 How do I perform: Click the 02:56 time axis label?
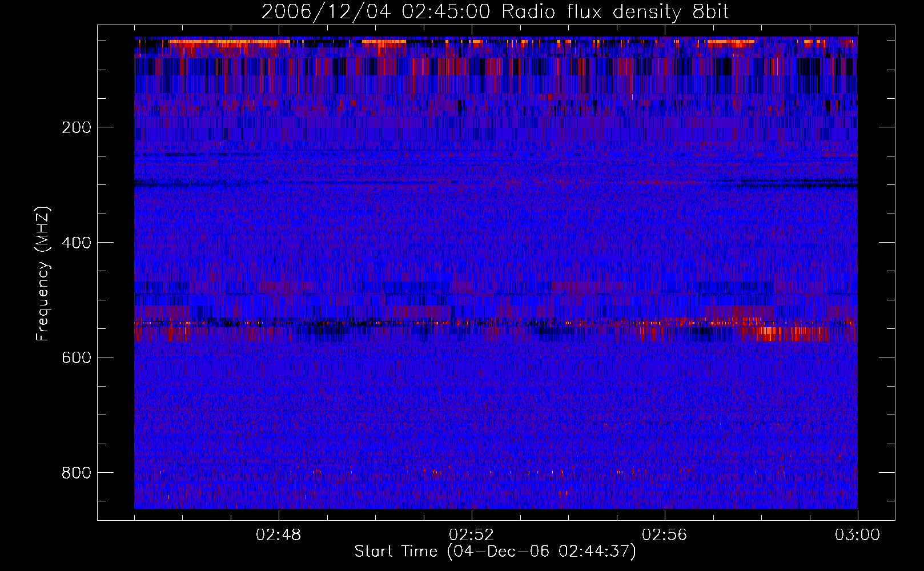(x=665, y=535)
